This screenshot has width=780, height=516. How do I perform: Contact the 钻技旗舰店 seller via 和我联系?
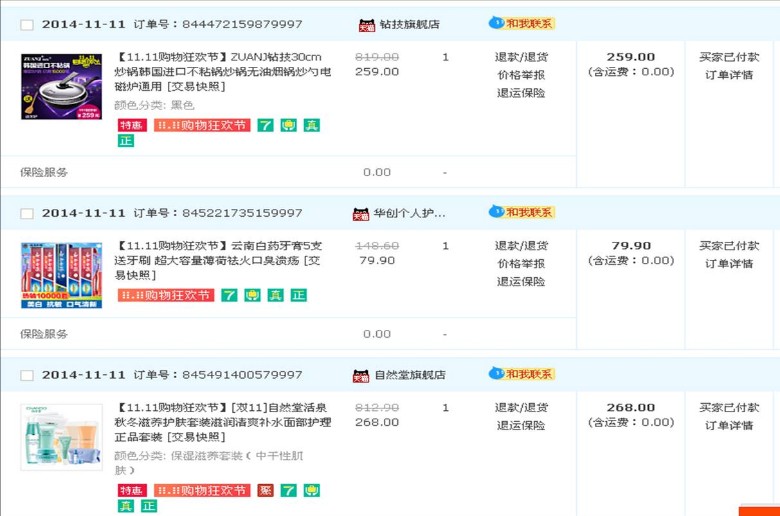pyautogui.click(x=522, y=23)
